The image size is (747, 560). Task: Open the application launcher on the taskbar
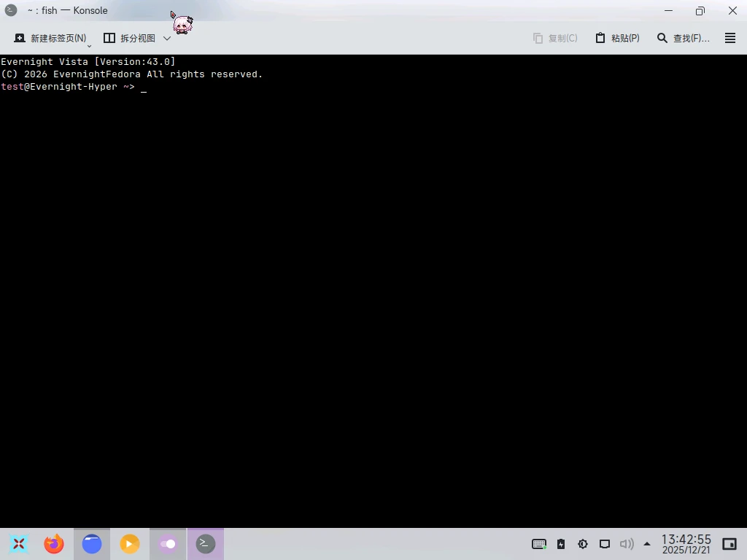[18, 544]
